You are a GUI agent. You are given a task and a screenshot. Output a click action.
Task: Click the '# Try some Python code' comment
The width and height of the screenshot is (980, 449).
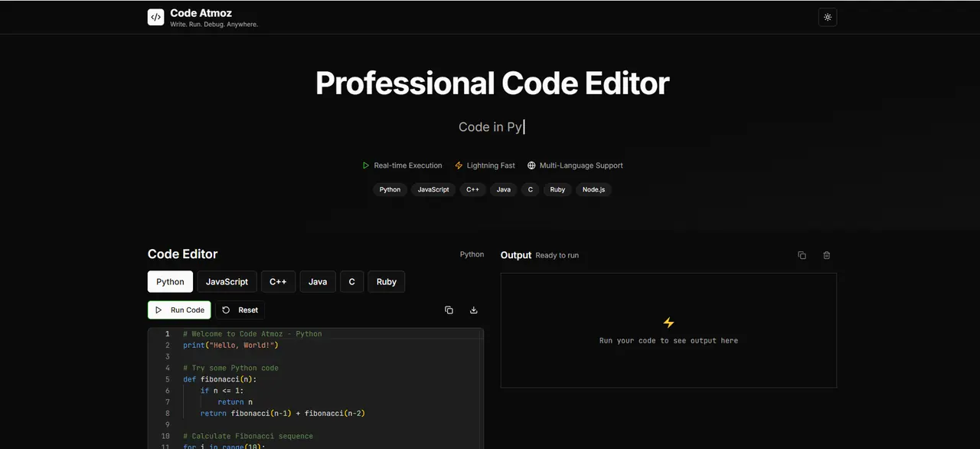pos(230,368)
